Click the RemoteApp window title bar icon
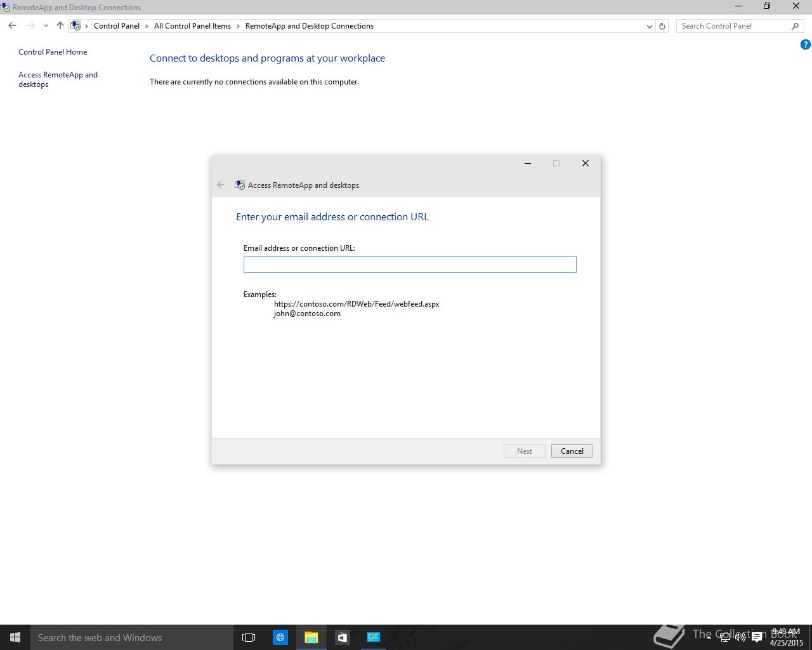 tap(5, 7)
